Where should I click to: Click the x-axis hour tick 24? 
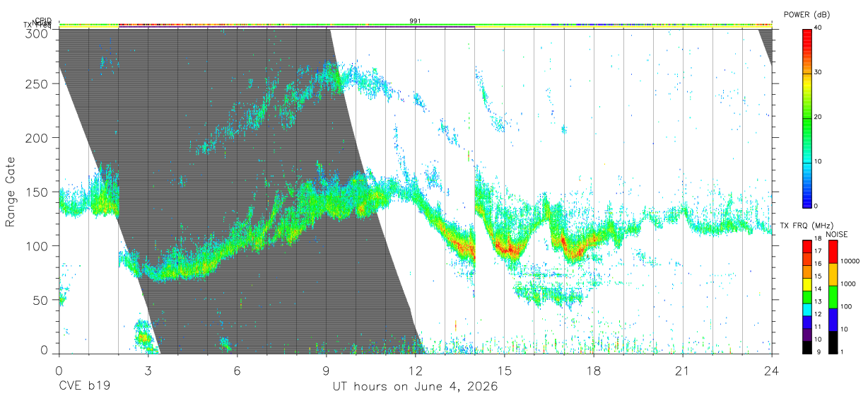771,370
